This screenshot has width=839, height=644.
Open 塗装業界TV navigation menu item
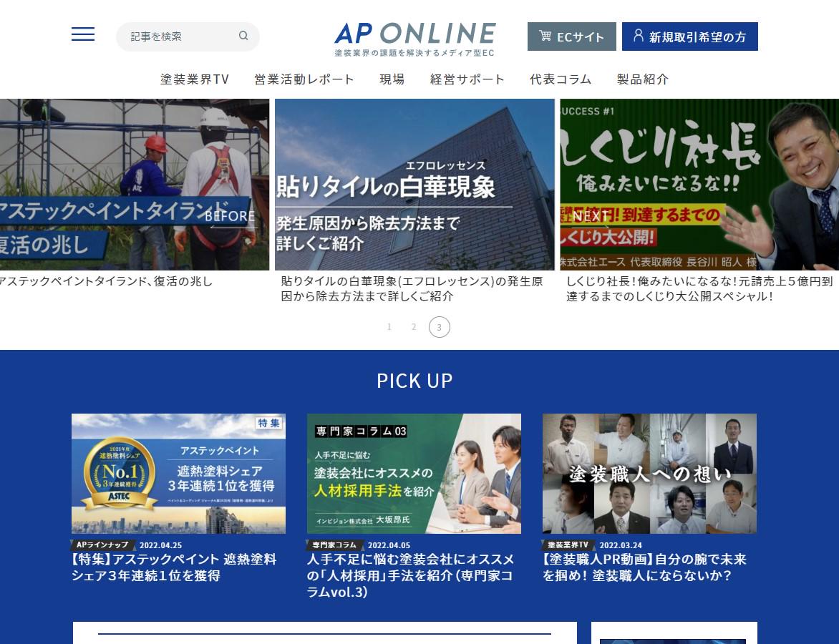pyautogui.click(x=195, y=79)
